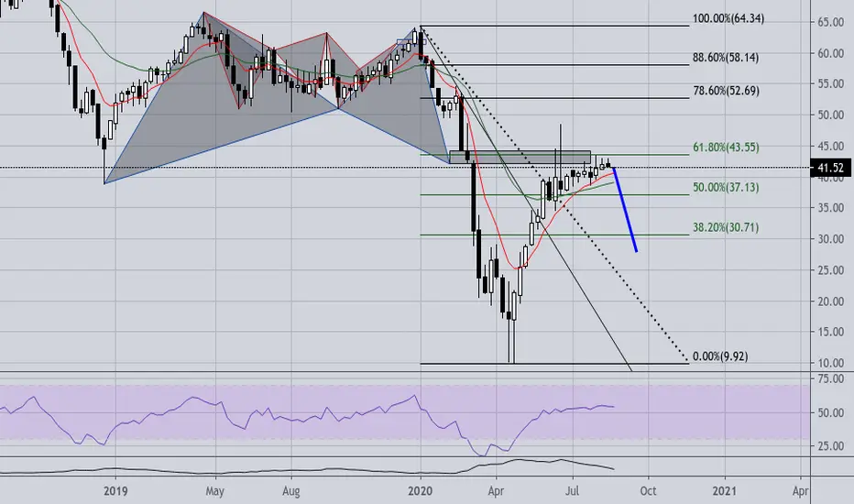854x504 pixels.
Task: Click the 0.00%(9.92) Fibonacci label
Action: tap(720, 356)
